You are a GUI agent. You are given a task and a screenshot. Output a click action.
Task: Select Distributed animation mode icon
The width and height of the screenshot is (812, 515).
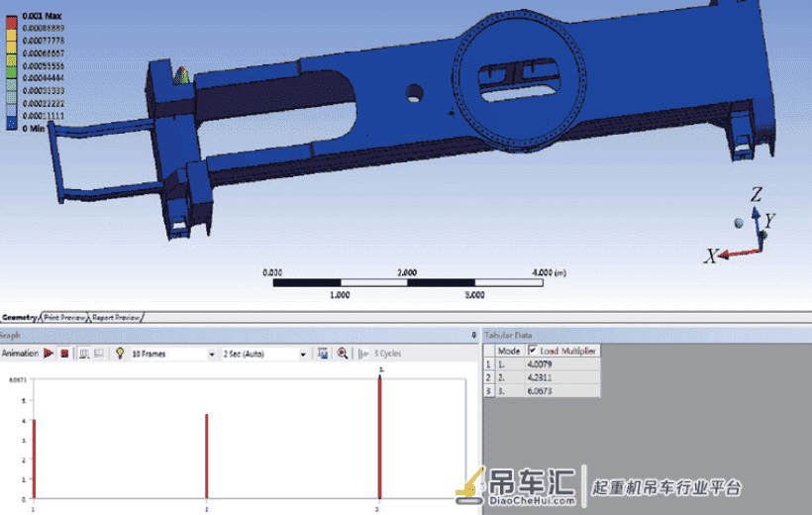tap(84, 354)
